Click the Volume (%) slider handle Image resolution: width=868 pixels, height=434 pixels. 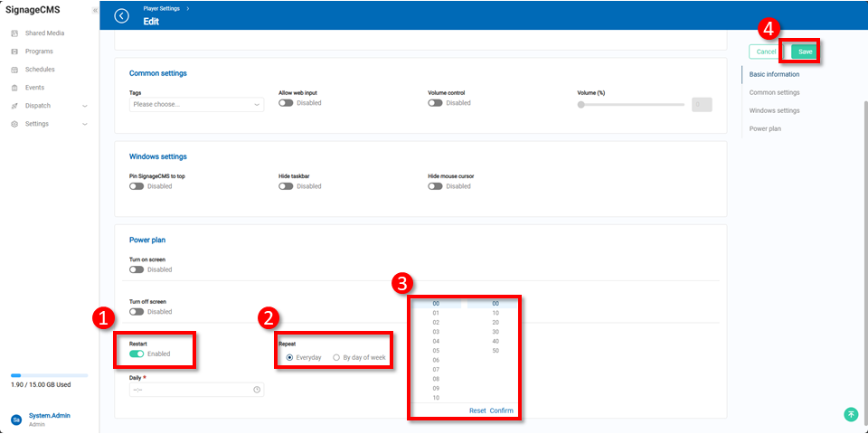[581, 104]
